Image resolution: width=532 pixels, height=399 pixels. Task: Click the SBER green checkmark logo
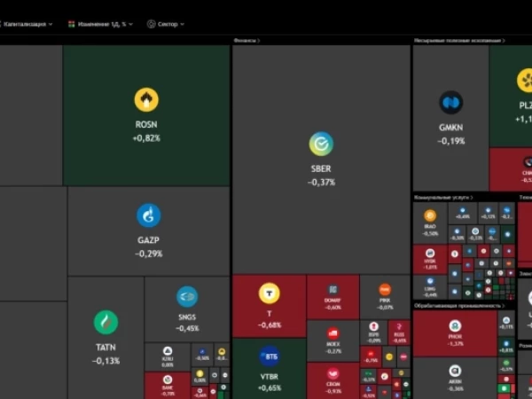(x=321, y=144)
